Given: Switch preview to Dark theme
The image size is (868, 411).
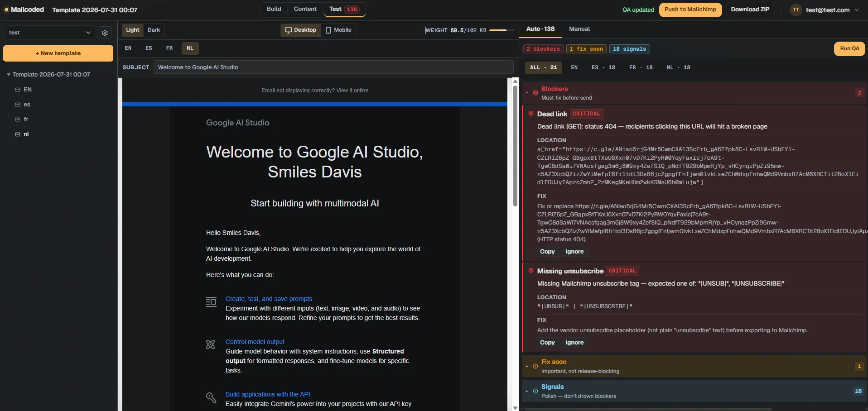Looking at the screenshot, I should click(x=154, y=30).
